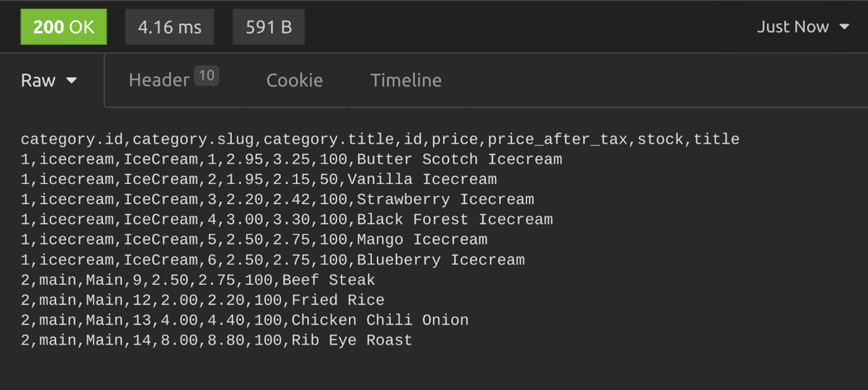
Task: Click the header count badge showing 10
Action: tap(206, 76)
